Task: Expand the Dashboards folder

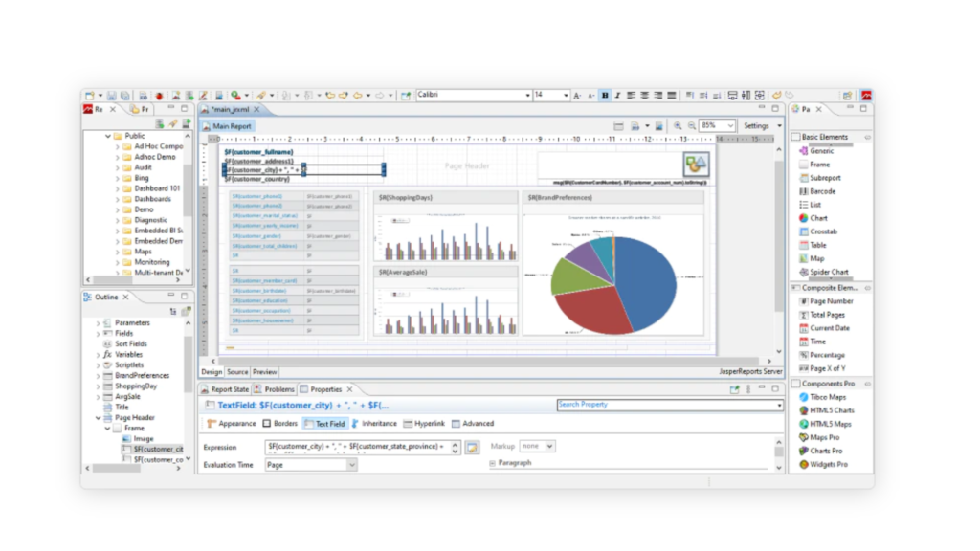Action: coord(117,199)
